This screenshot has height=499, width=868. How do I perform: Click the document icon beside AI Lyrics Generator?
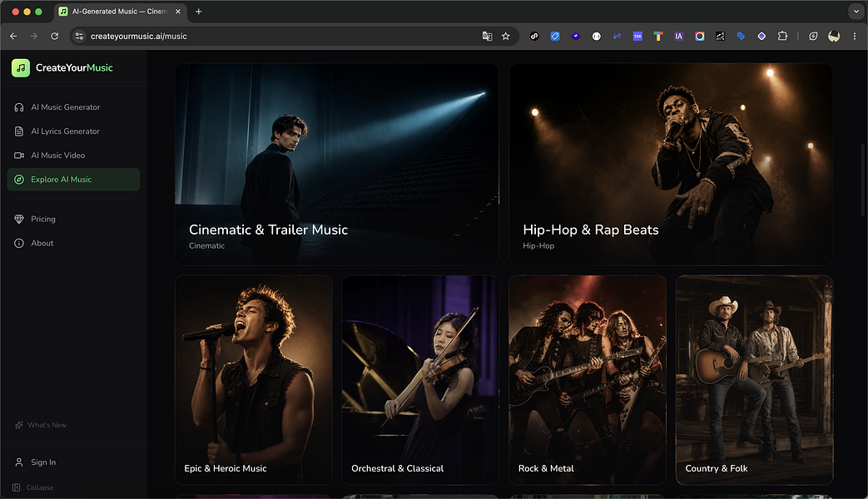[19, 131]
